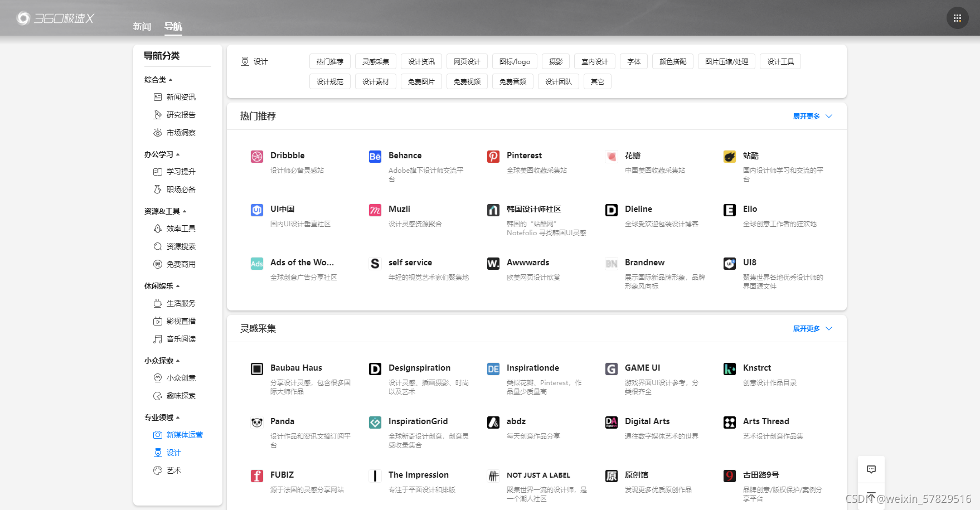
Task: Switch to the 新闻 tab
Action: [x=142, y=26]
